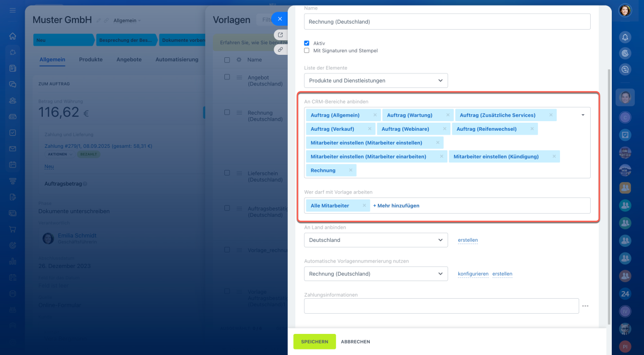This screenshot has width=644, height=355.
Task: Toggle 'Mit Signaturen und Stempel' checkbox
Action: 307,51
